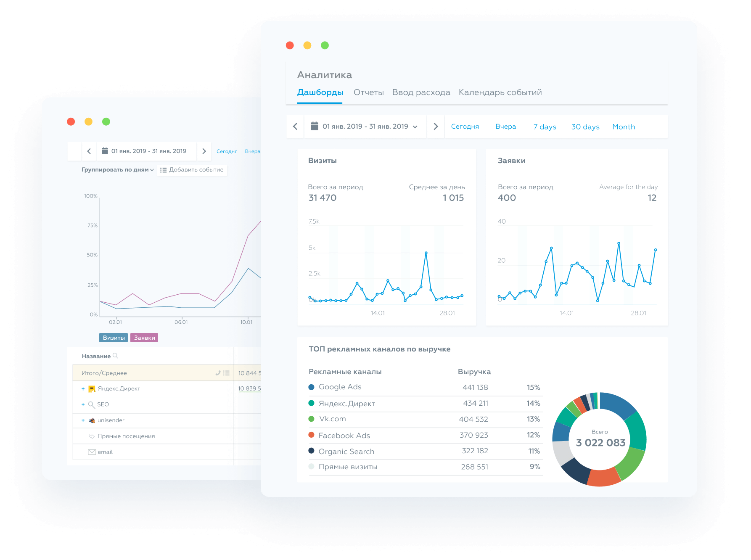Click red close dot of Analytics window

(290, 45)
